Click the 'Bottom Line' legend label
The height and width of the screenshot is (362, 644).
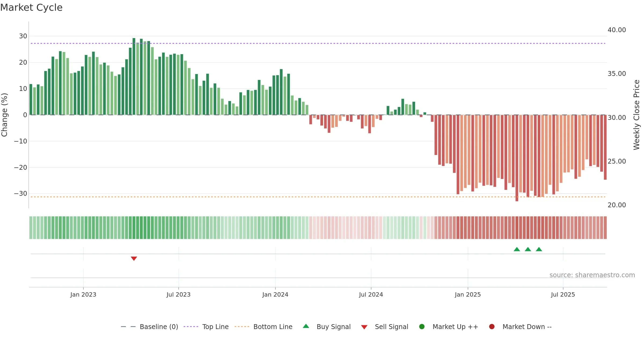(273, 327)
